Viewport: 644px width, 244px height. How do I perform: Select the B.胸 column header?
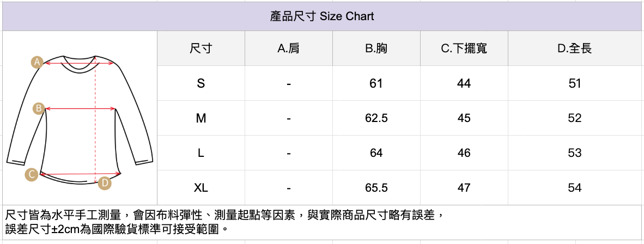[376, 48]
